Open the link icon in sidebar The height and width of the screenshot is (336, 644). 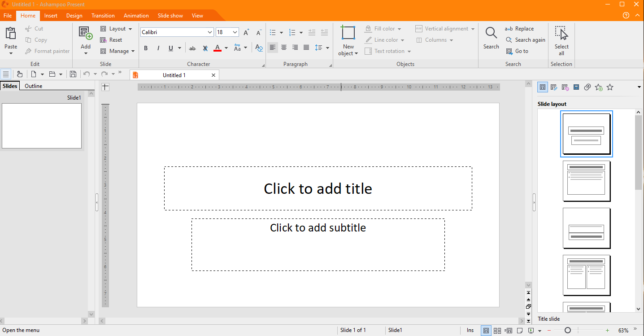pyautogui.click(x=587, y=87)
